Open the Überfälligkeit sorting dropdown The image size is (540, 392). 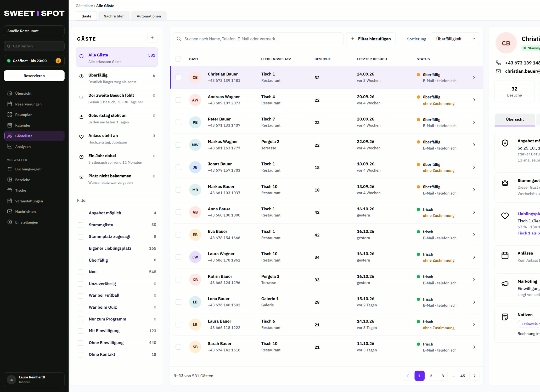[x=455, y=39]
